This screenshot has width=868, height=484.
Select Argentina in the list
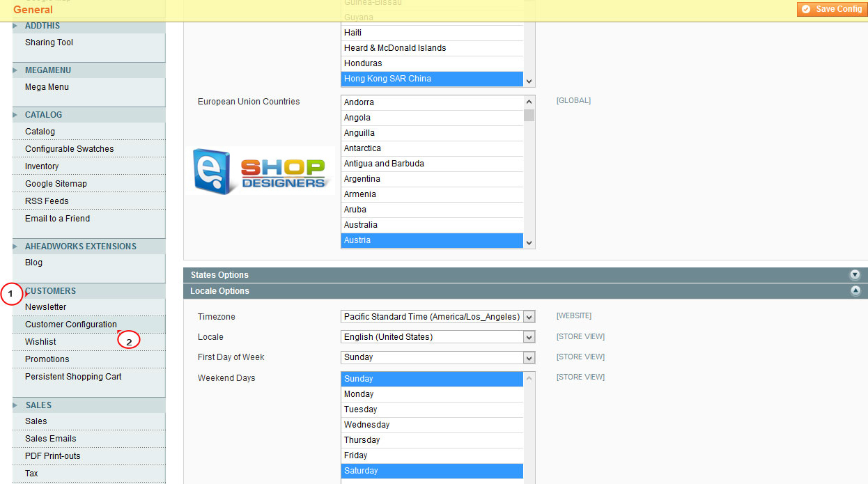pyautogui.click(x=432, y=179)
